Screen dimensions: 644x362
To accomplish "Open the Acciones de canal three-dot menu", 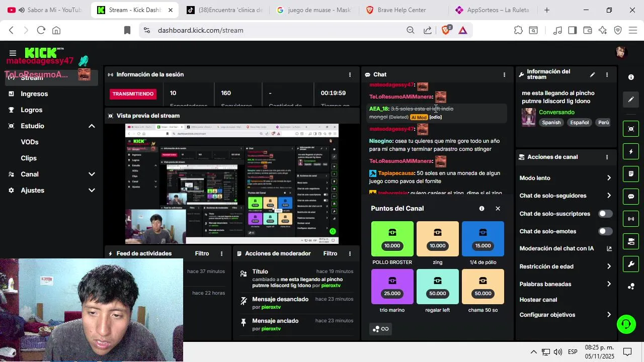I will 607,157.
